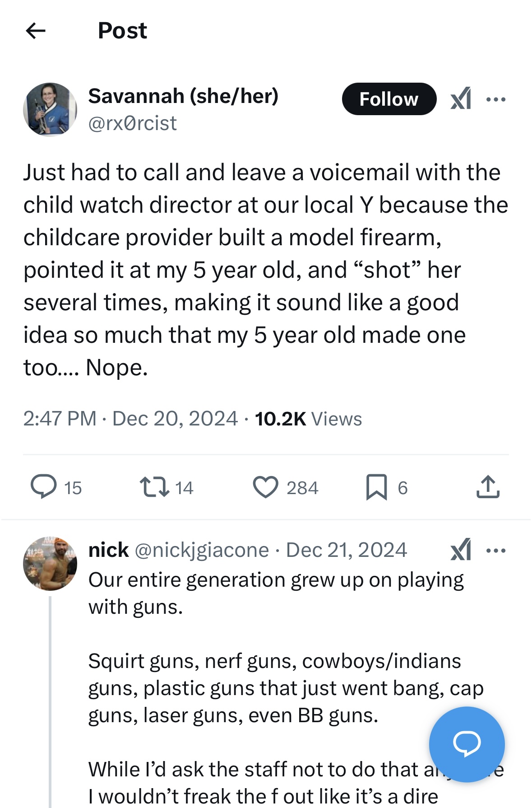Tap the blue floating reply button
Viewport: 532px width, 808px height.
[x=467, y=744]
